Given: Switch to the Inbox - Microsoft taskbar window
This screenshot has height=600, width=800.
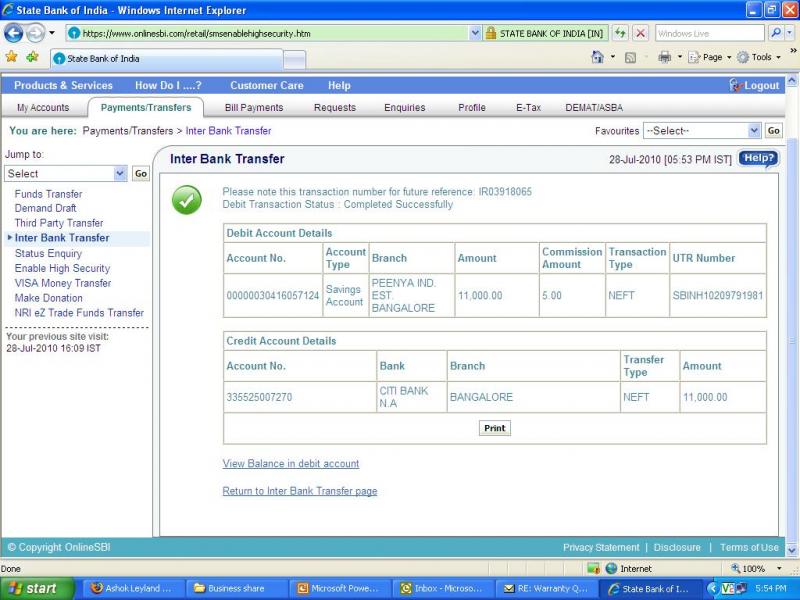Looking at the screenshot, I should pos(442,588).
